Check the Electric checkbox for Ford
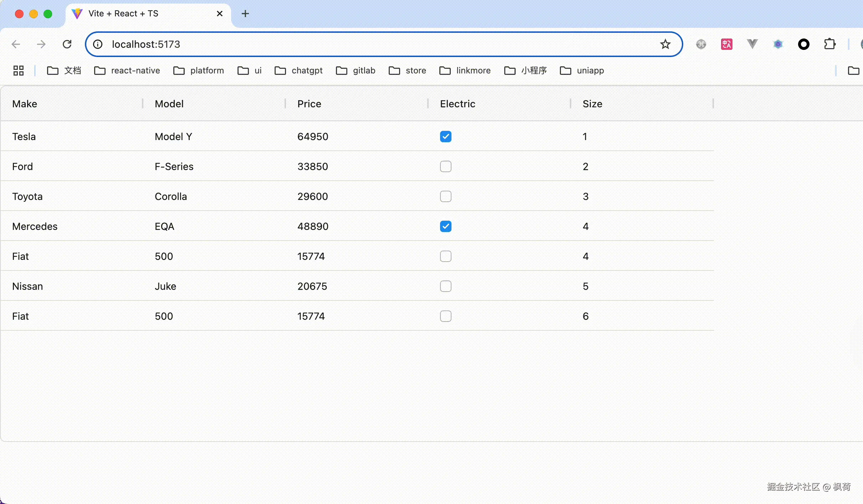Screen dimensions: 863x504 (445, 166)
